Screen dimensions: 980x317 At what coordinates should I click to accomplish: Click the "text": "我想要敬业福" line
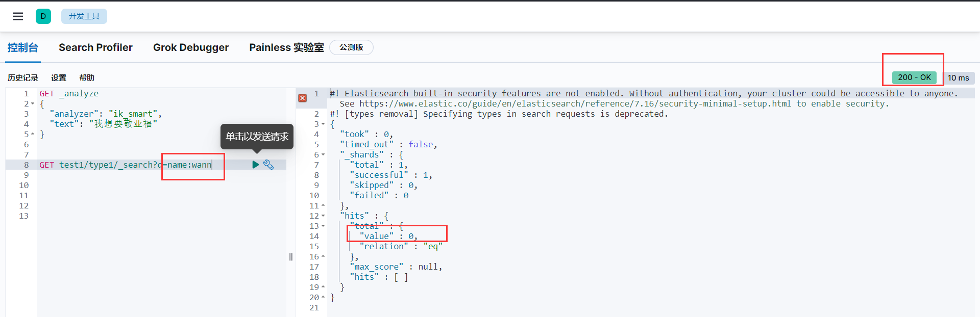tap(104, 124)
